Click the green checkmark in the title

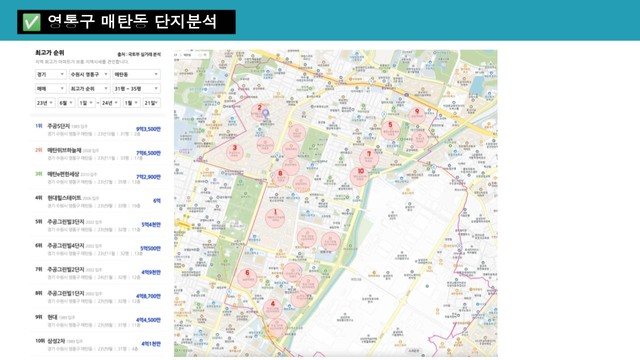coord(31,22)
